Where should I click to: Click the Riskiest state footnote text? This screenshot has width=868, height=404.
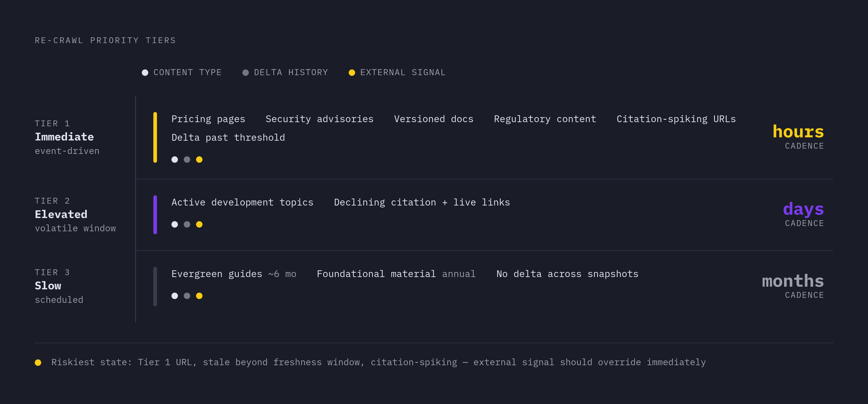click(x=378, y=363)
